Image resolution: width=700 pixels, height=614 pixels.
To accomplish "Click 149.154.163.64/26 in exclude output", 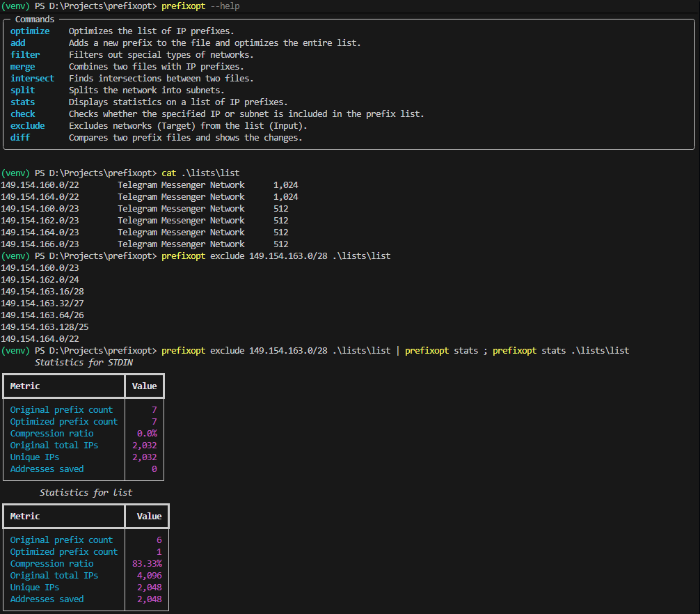I will tap(42, 315).
